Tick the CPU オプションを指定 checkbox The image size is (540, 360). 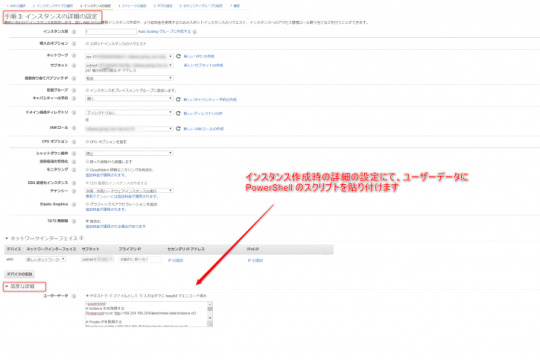click(x=87, y=142)
